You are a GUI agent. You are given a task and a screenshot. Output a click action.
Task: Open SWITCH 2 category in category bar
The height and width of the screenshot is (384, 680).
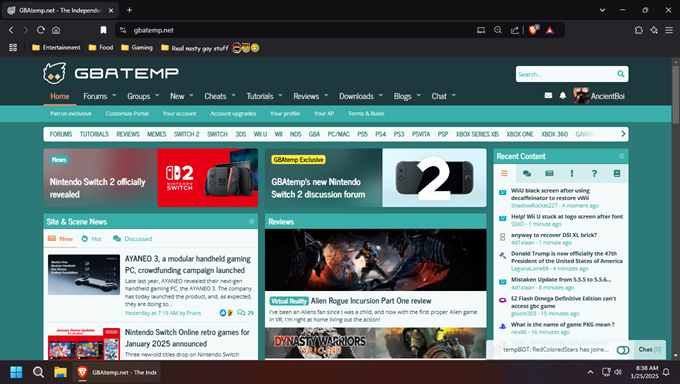(x=186, y=134)
